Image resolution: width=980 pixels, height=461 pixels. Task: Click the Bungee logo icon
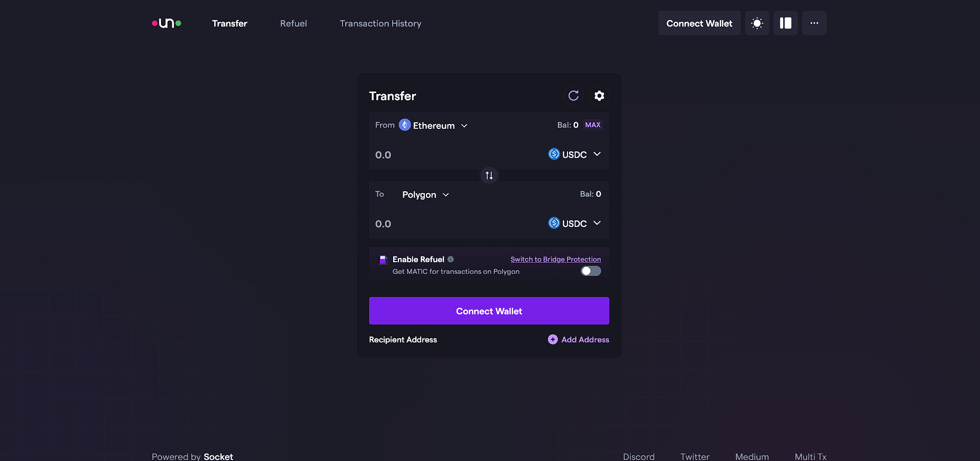pos(167,24)
